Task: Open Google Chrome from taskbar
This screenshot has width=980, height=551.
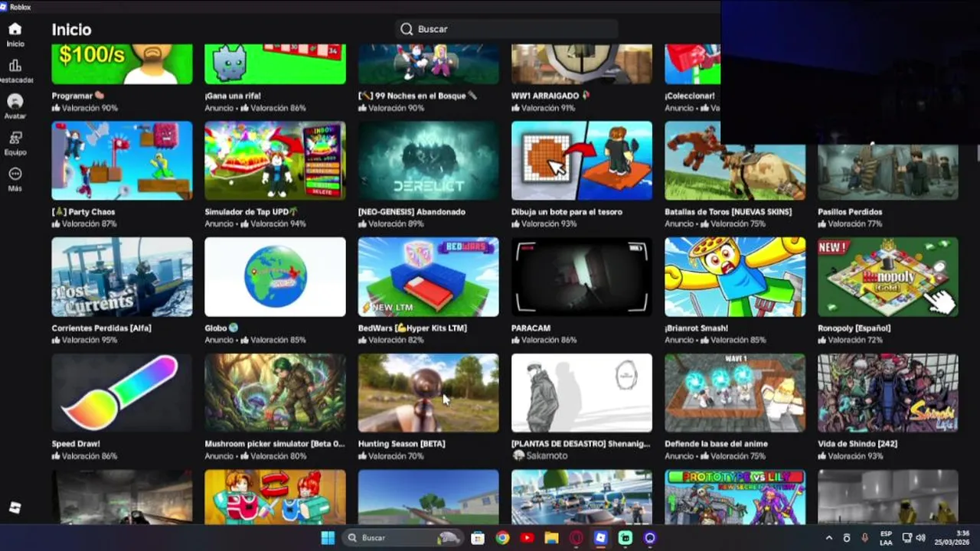Action: coord(502,538)
